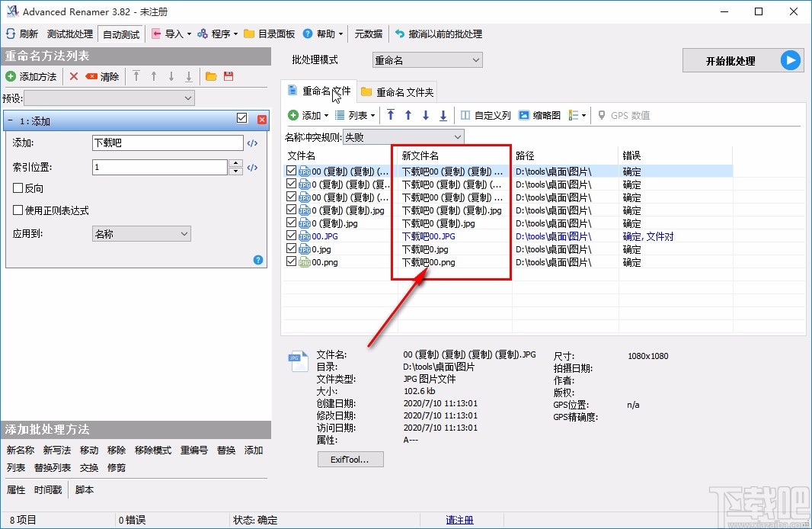Image resolution: width=812 pixels, height=529 pixels.
Task: Click the folder icon above the method list
Action: [x=211, y=75]
